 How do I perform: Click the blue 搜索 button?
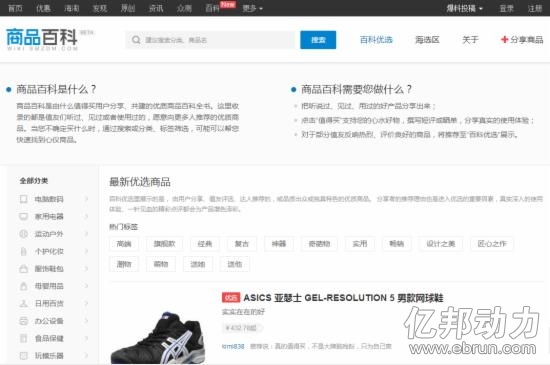318,40
